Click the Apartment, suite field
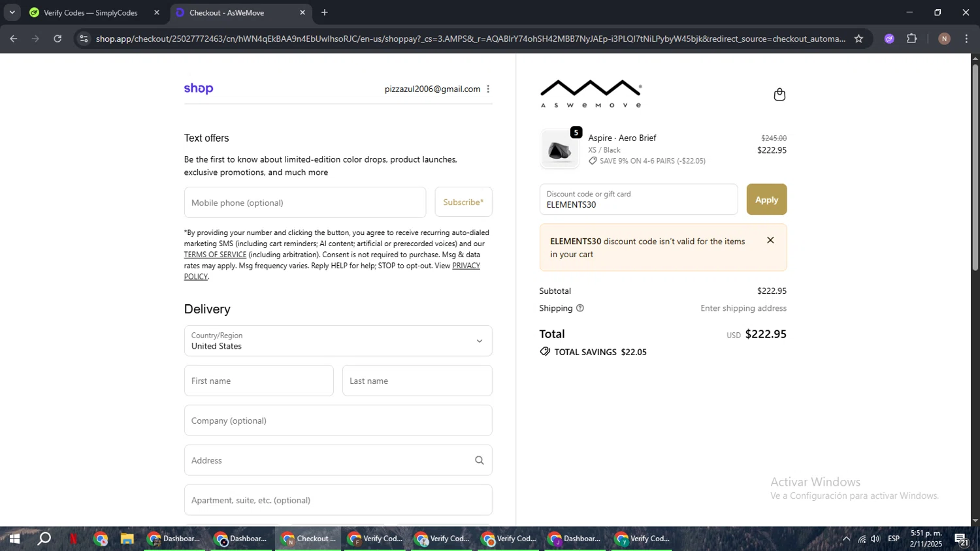 (x=338, y=500)
